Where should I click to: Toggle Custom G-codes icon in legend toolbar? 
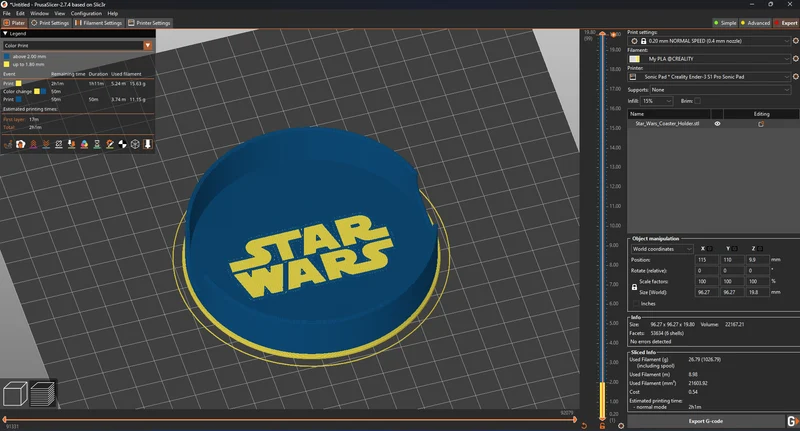(x=110, y=144)
